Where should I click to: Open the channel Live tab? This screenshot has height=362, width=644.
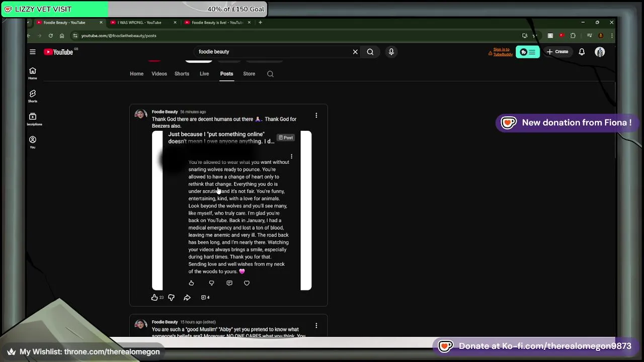click(204, 74)
